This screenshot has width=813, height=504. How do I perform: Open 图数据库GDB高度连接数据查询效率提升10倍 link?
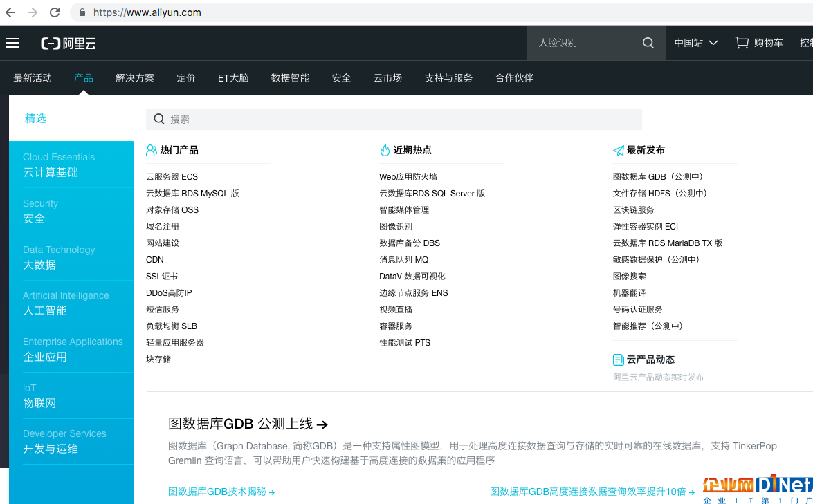pos(592,492)
